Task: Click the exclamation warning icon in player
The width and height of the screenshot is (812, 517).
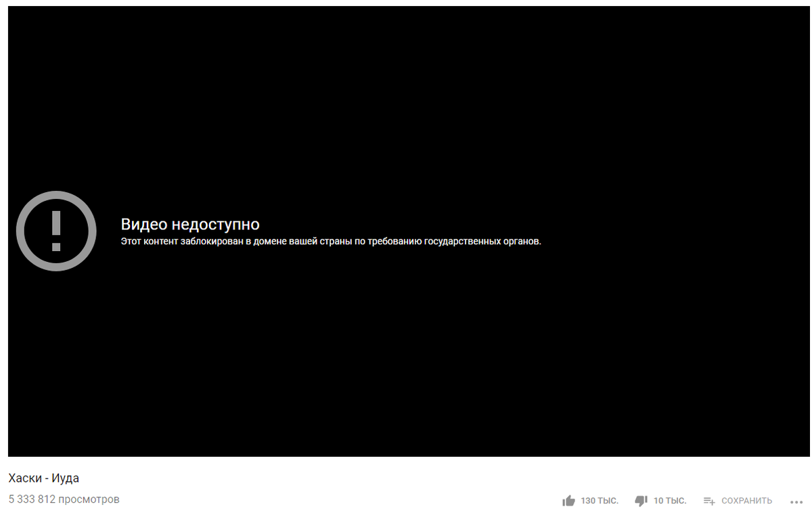Action: pos(56,231)
